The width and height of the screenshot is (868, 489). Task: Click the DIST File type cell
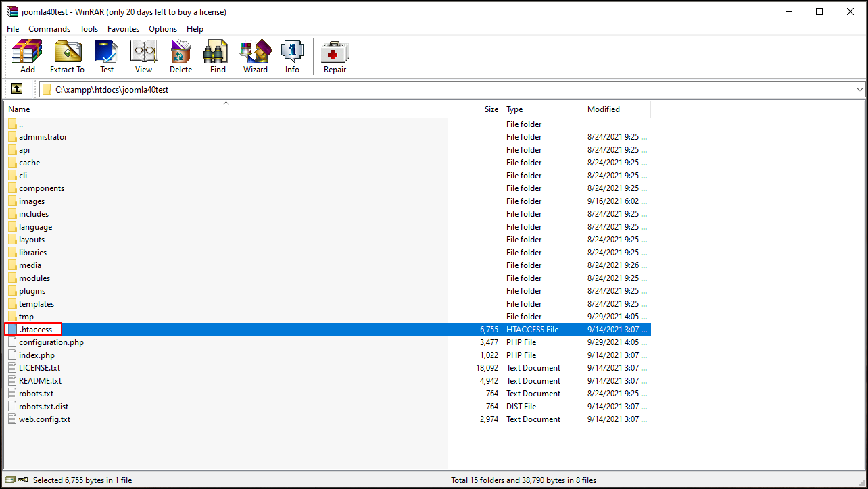coord(521,407)
